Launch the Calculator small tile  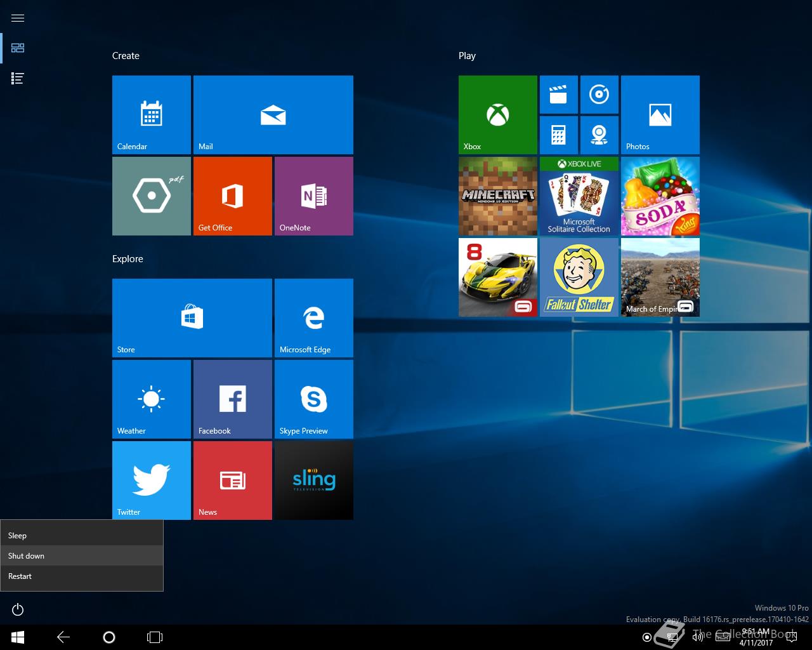point(559,135)
